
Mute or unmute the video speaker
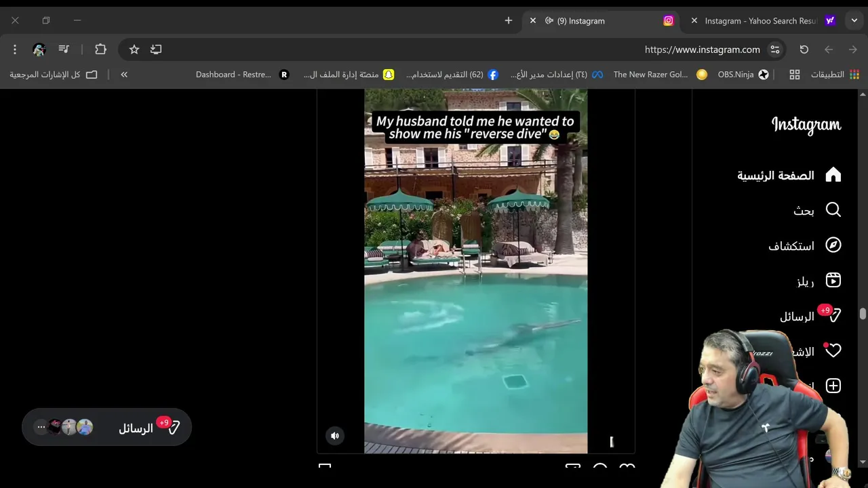pos(335,436)
